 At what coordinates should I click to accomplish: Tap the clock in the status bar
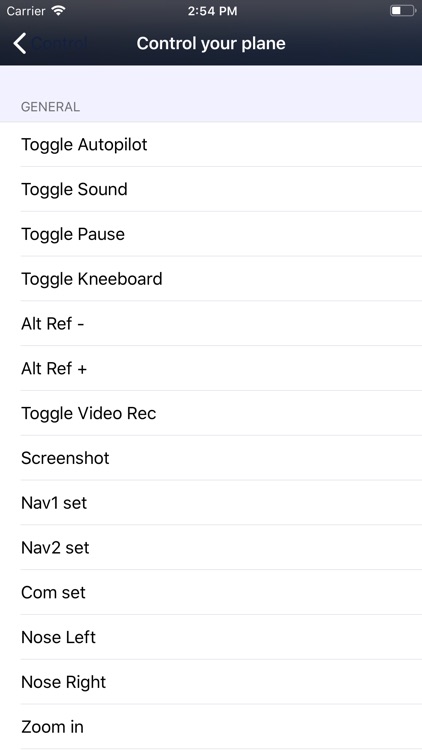pos(212,11)
